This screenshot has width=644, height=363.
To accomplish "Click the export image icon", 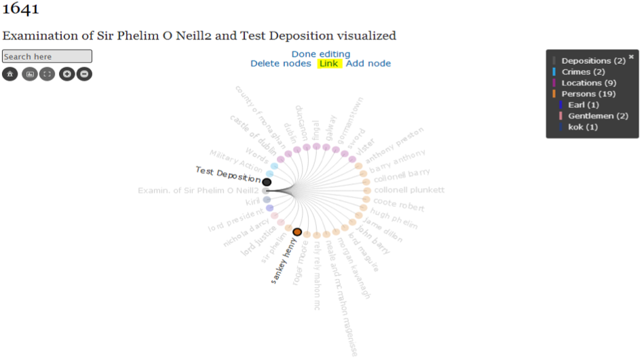I will [x=29, y=74].
